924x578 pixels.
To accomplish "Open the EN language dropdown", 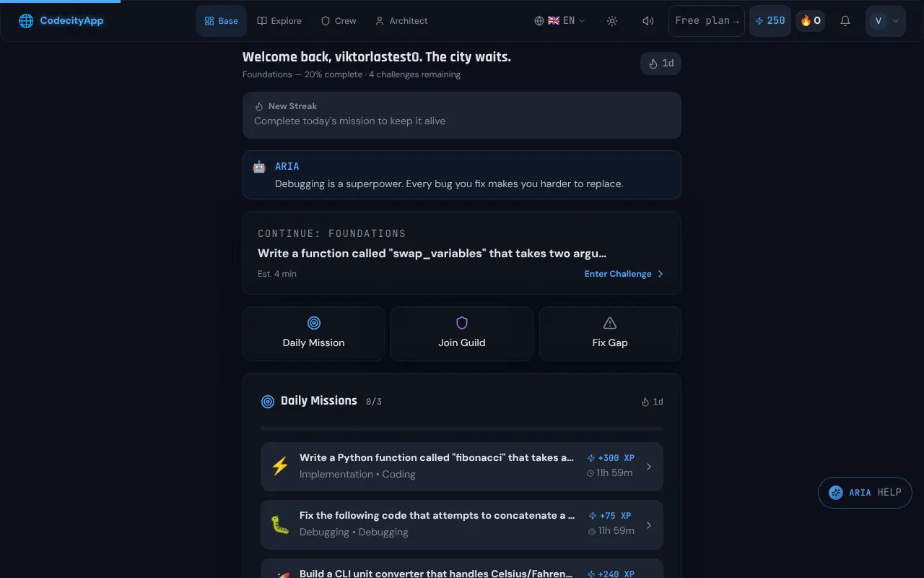I will coord(559,21).
